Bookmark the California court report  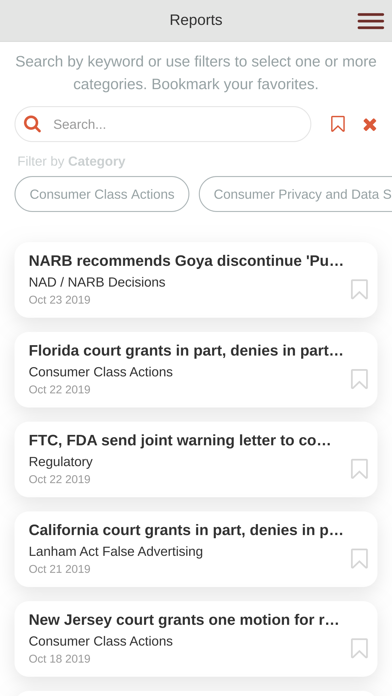[x=359, y=558]
